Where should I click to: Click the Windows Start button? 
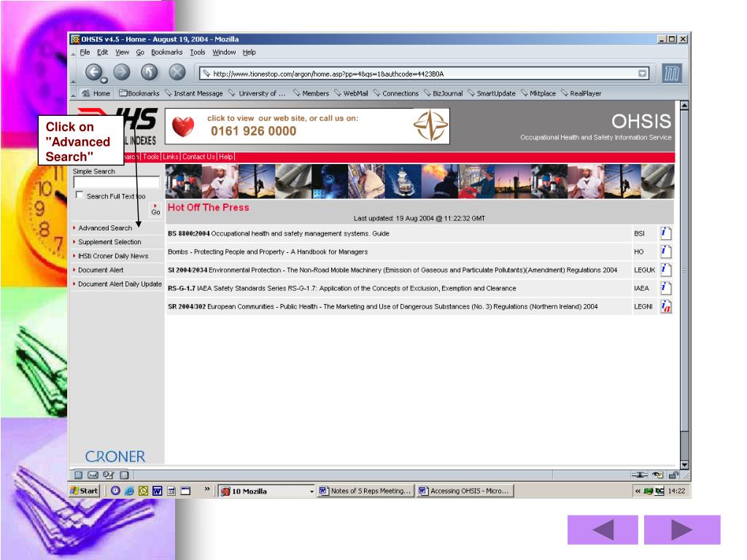(x=84, y=491)
